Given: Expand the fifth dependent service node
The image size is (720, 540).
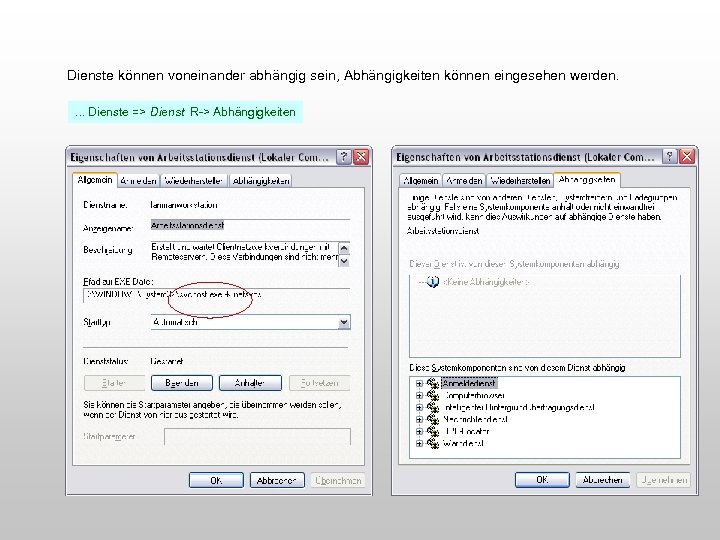Looking at the screenshot, I should [x=419, y=431].
